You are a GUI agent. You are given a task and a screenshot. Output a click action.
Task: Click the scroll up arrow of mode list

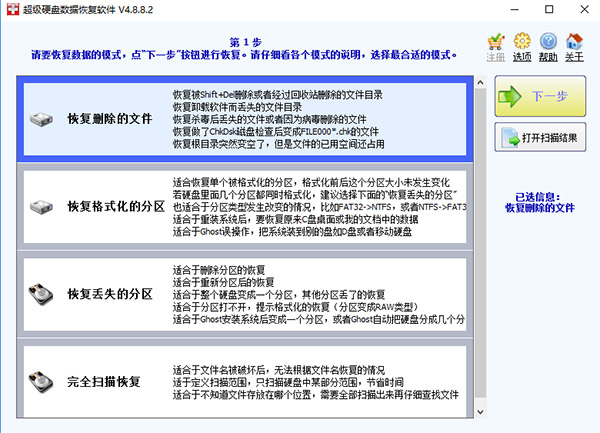pyautogui.click(x=481, y=82)
